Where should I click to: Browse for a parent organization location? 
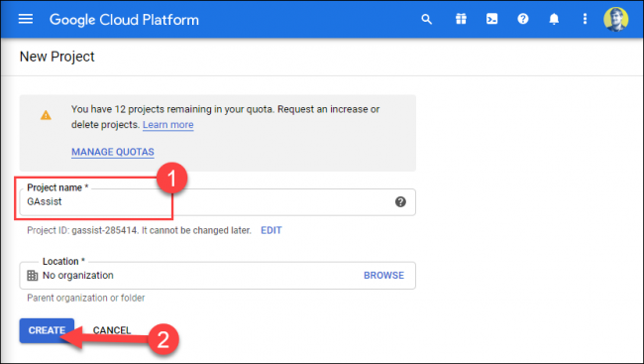pyautogui.click(x=383, y=275)
